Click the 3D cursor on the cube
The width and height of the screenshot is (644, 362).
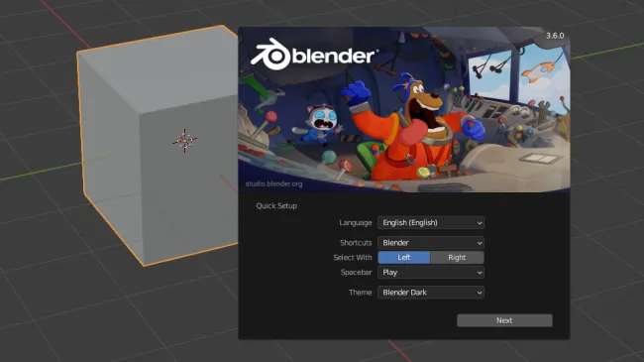184,141
